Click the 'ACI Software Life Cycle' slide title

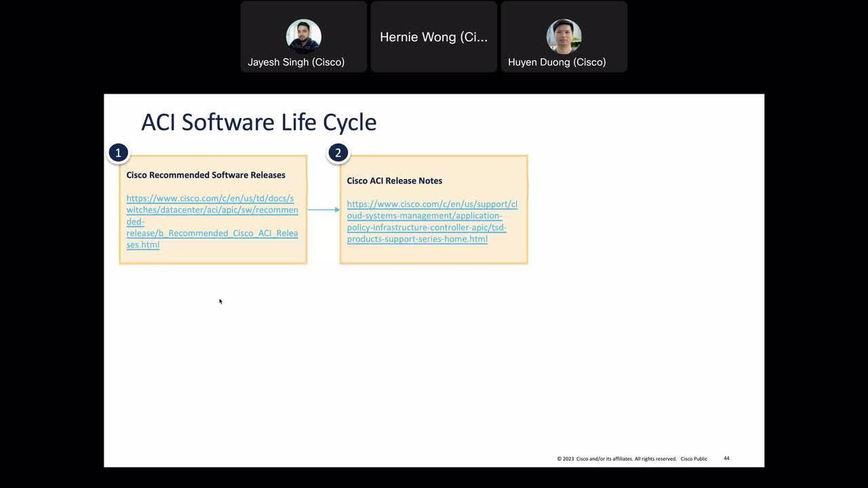(x=258, y=122)
